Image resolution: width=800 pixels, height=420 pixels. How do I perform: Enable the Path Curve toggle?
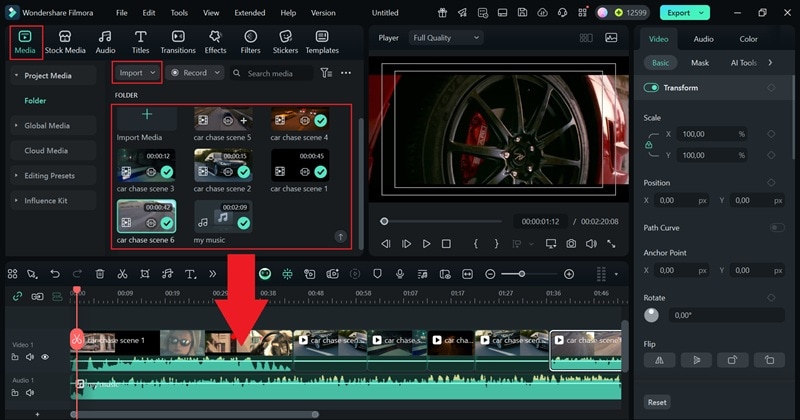(776, 228)
